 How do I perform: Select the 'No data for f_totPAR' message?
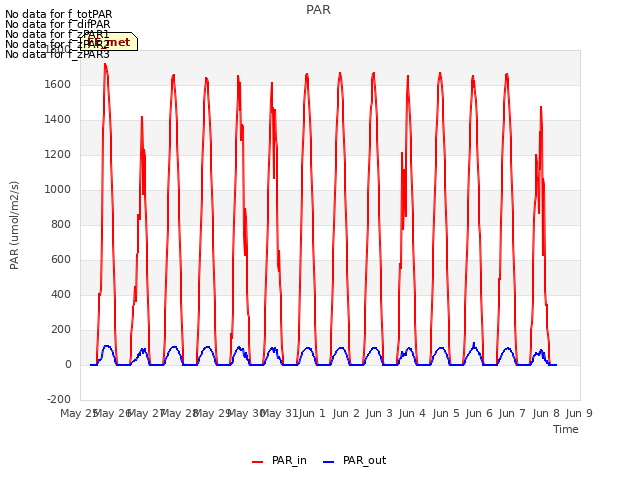(x=59, y=15)
